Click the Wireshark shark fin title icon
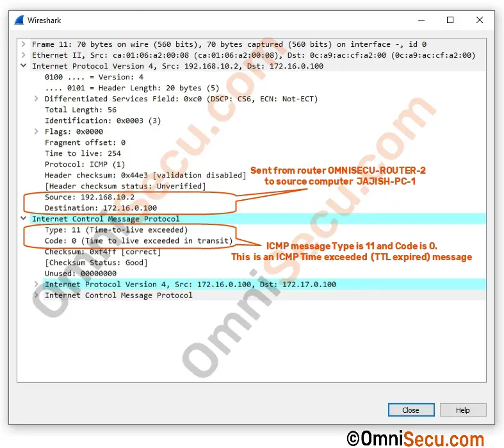Viewport: 504px width, 448px height. 19,21
